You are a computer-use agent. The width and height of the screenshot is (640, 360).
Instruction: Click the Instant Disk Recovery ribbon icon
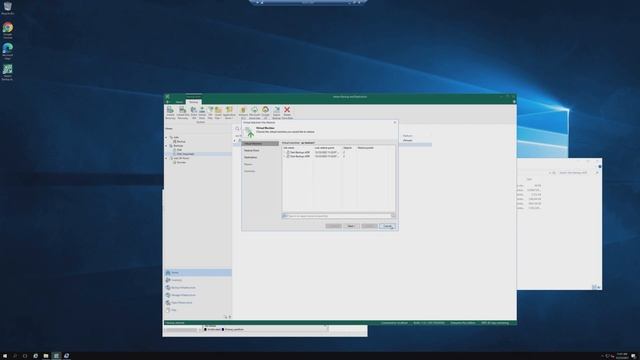pyautogui.click(x=182, y=112)
